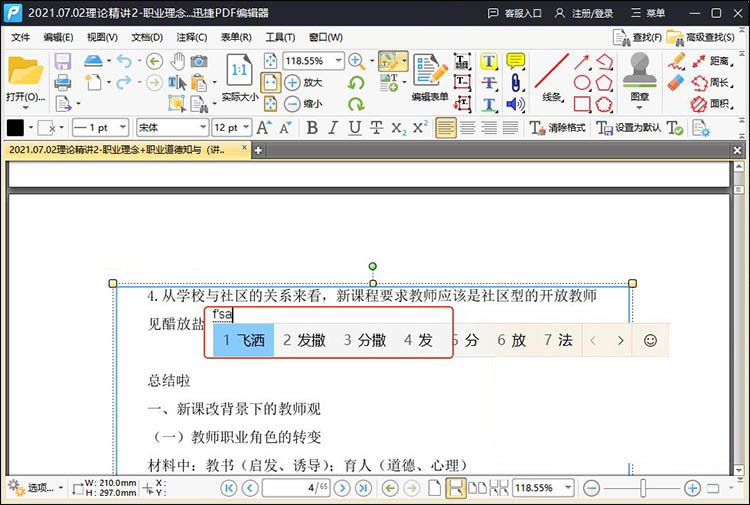Rotate page counterclockwise with green arrow

tap(356, 83)
